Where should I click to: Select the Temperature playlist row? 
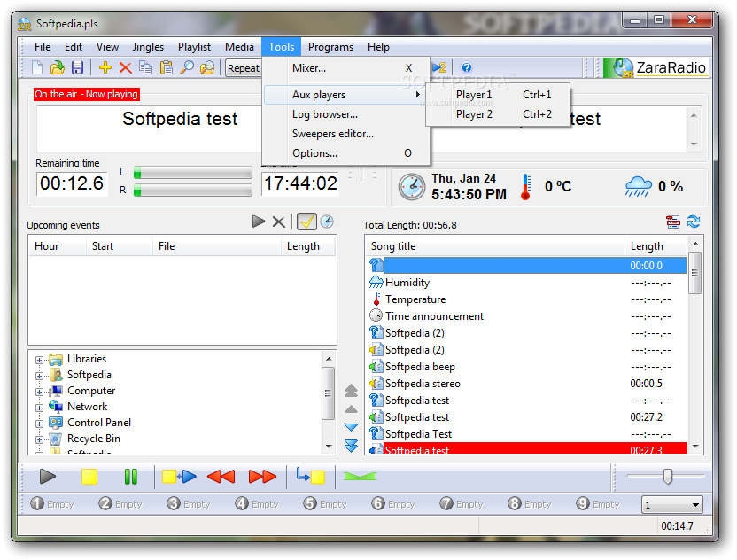click(526, 299)
